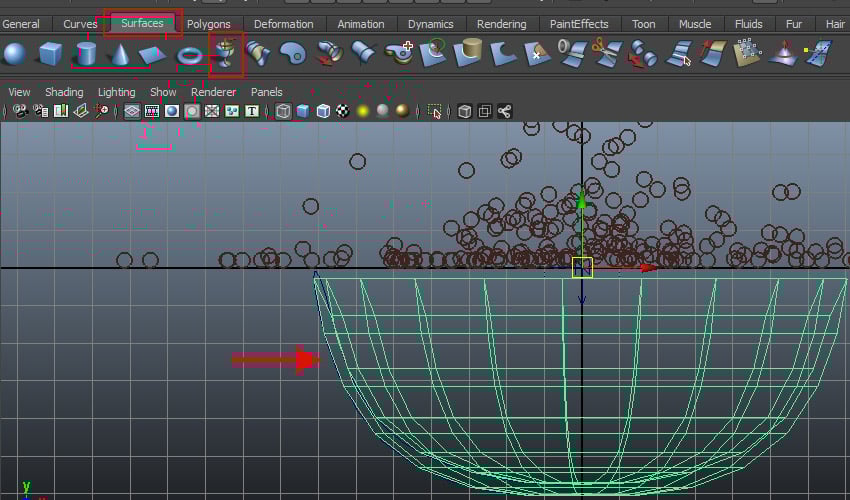Expand the Panels menu
This screenshot has height=500, width=850.
pyautogui.click(x=266, y=92)
